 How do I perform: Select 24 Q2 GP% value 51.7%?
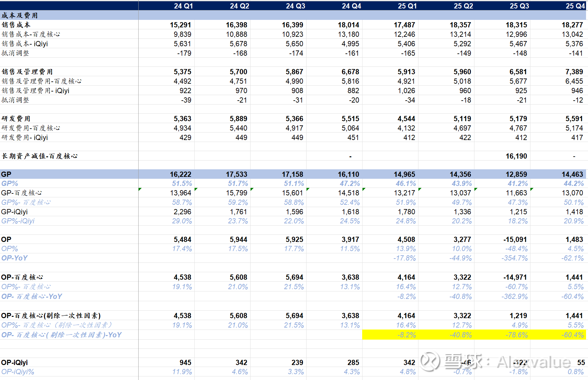(x=238, y=184)
